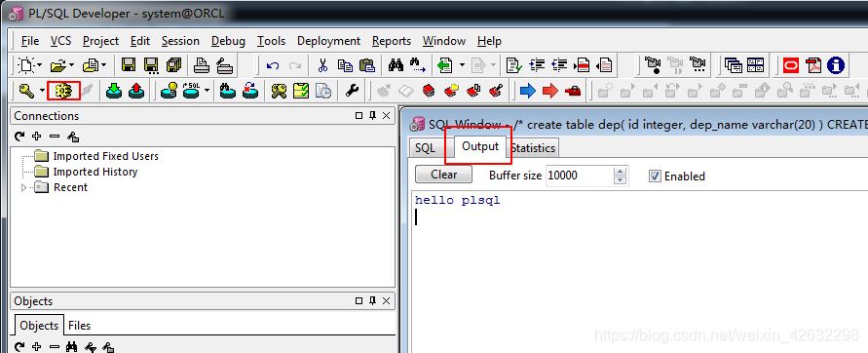Open the Help menu
Viewport: 868px width, 353px height.
(489, 41)
